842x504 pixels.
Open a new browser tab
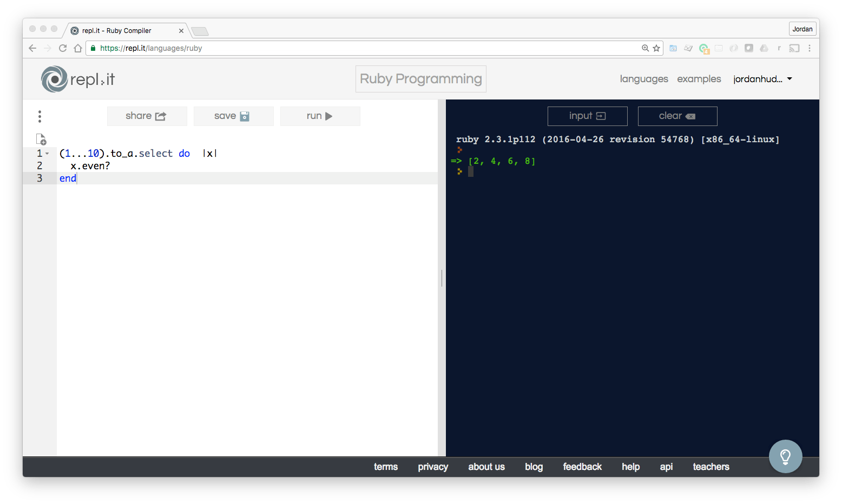199,31
